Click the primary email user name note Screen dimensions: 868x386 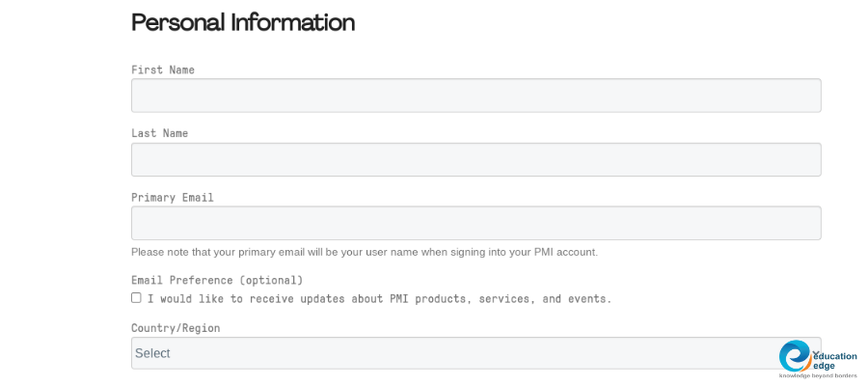point(364,252)
